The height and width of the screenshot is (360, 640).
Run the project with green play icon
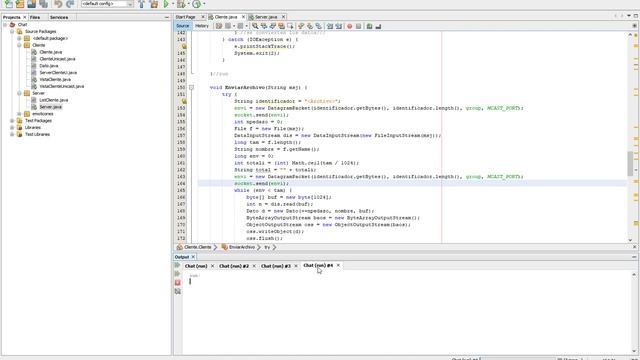point(166,4)
